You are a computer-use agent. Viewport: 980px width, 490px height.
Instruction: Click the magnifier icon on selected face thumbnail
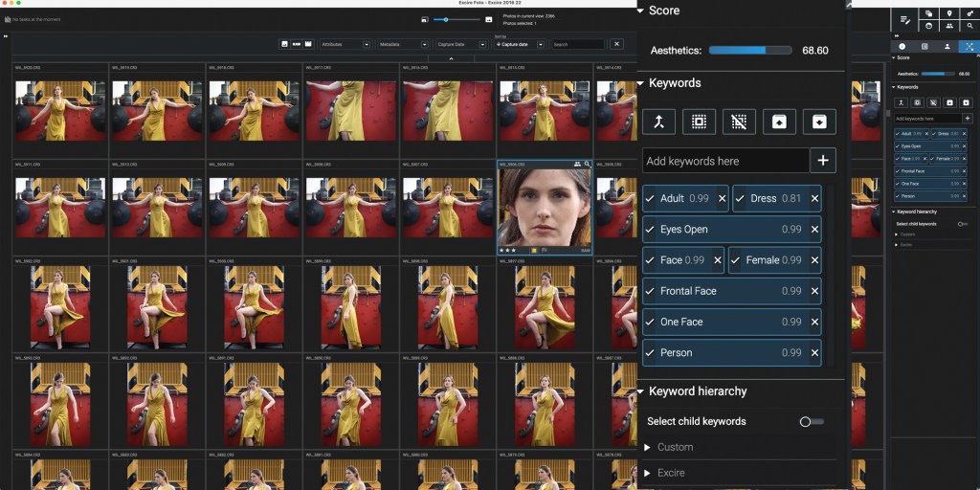pyautogui.click(x=588, y=165)
